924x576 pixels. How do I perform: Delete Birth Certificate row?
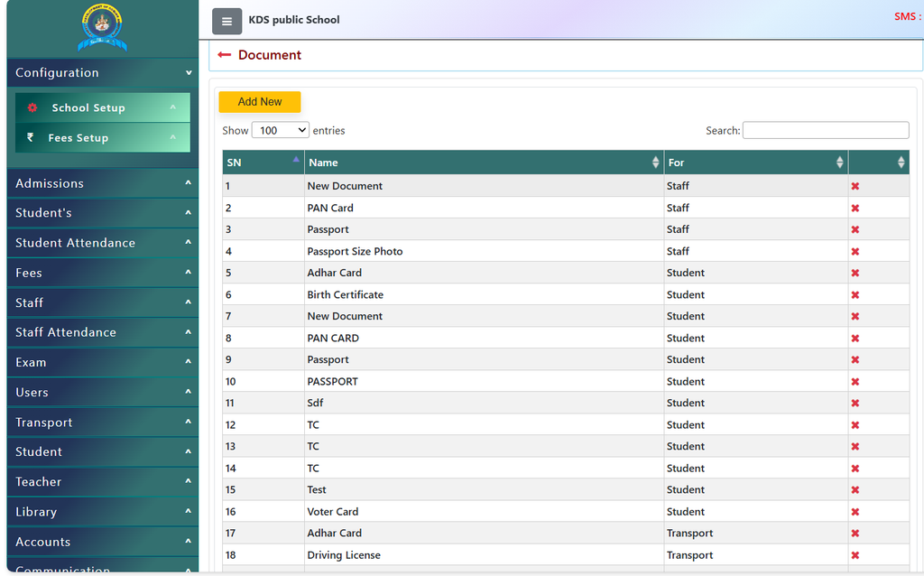click(855, 295)
